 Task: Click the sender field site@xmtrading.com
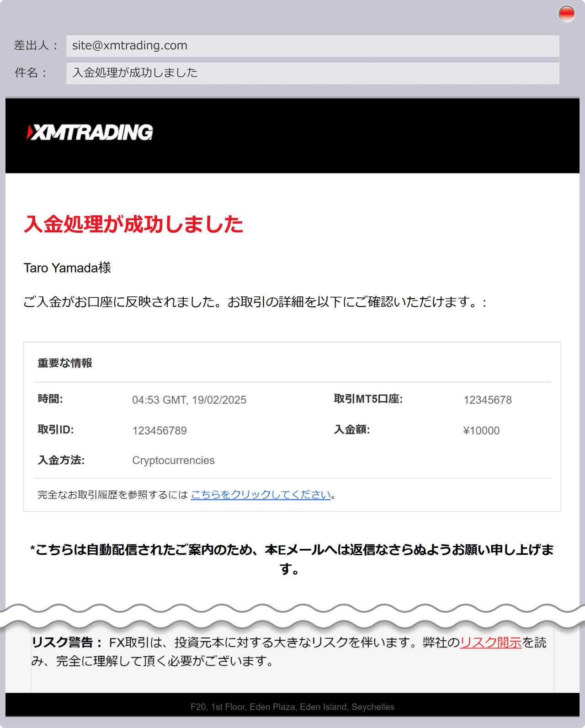(313, 46)
